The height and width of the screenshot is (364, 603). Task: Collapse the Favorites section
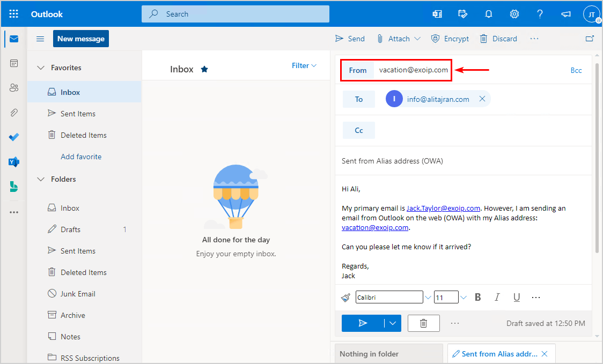click(41, 68)
